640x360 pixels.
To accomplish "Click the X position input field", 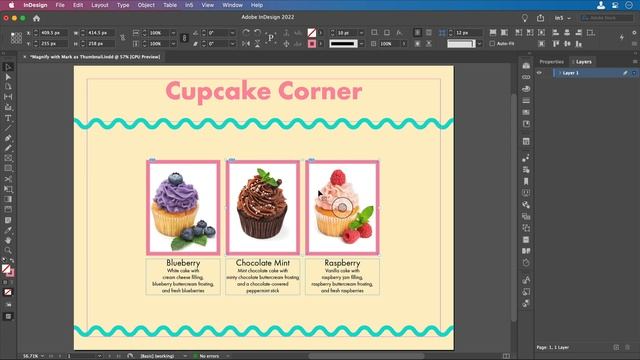I will click(x=53, y=33).
